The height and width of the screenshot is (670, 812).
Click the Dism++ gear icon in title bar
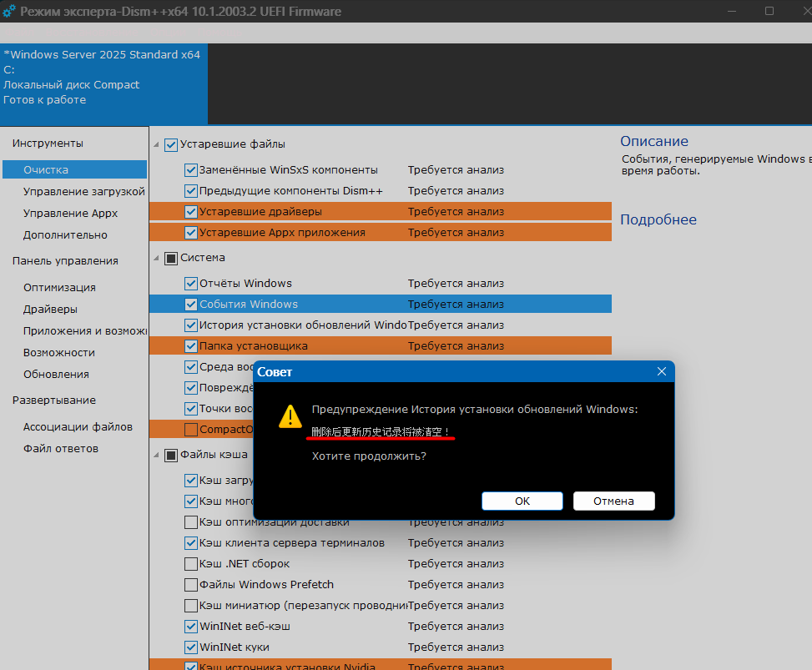coord(10,12)
